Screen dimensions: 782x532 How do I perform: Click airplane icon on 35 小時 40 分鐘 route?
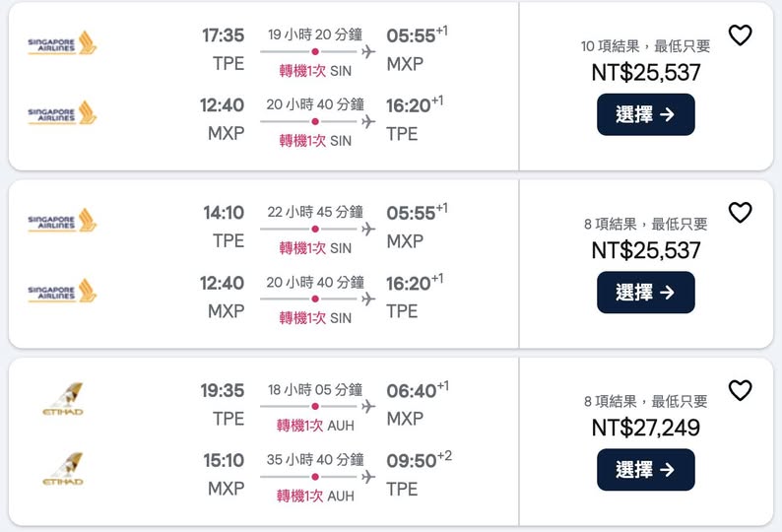point(368,477)
